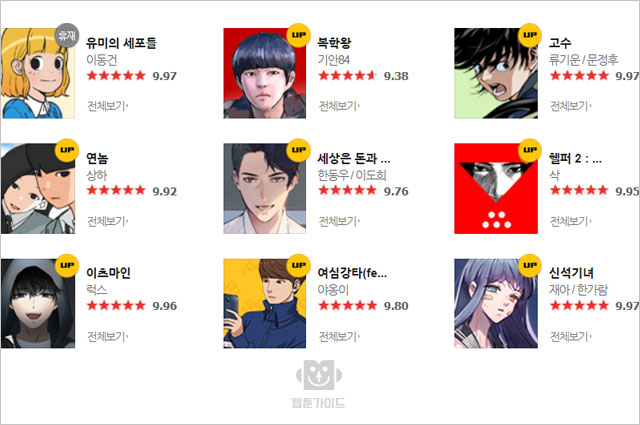Click the 9.80 star rating of 여심강타
This screenshot has height=425, width=640.
[363, 305]
